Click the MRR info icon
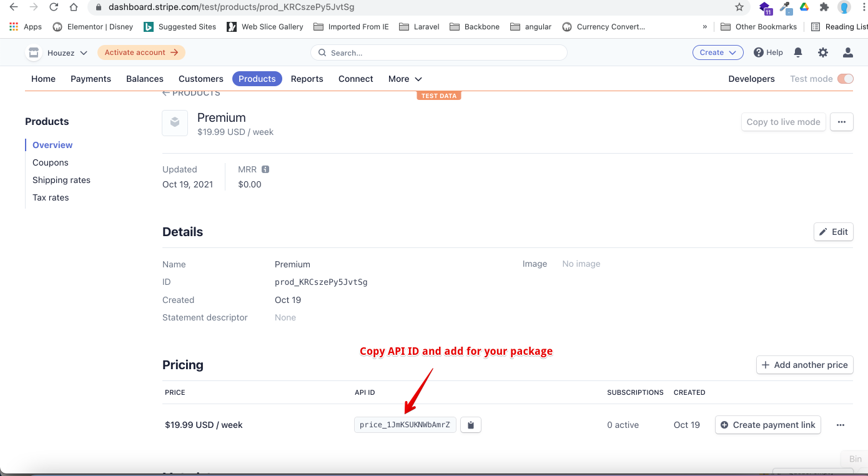 pos(265,169)
